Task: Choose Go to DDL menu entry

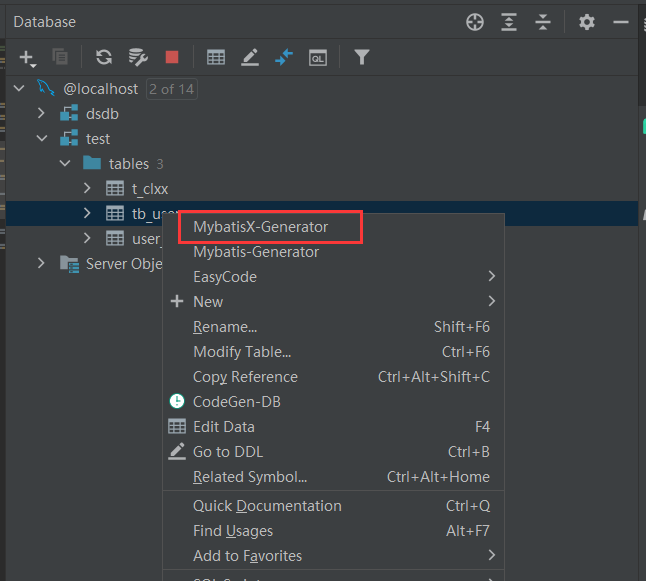Action: tap(334, 452)
